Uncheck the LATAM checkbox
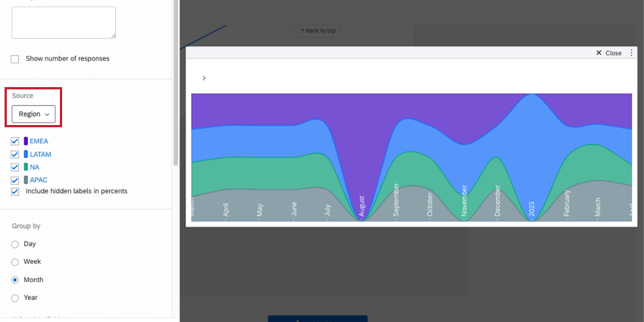This screenshot has width=644, height=322. pyautogui.click(x=15, y=155)
